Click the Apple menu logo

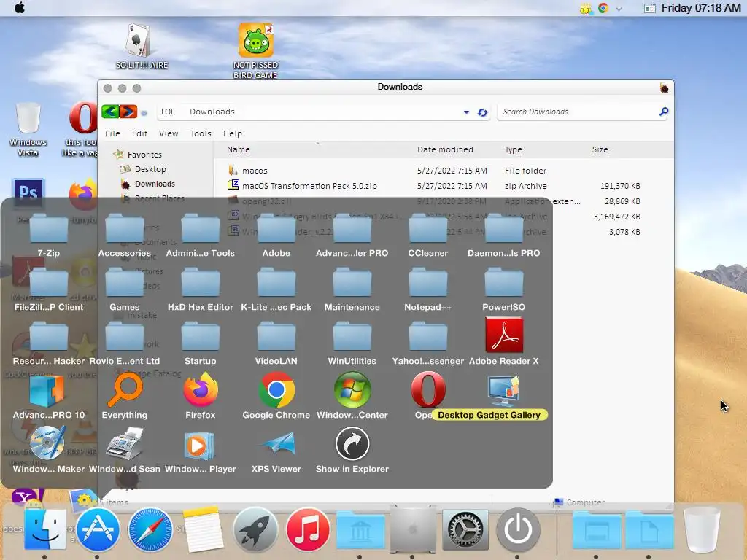(20, 7)
